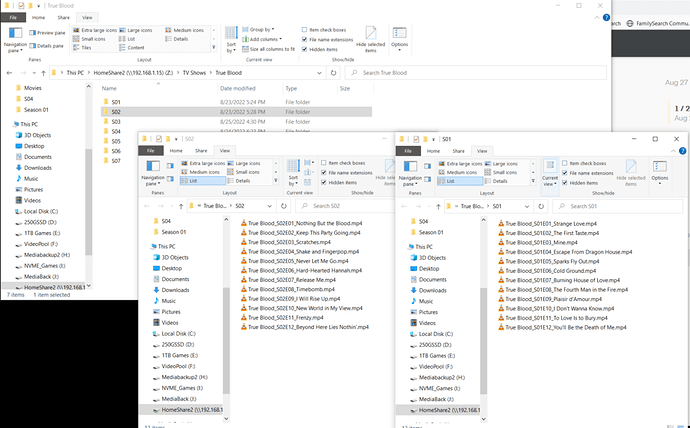
Task: Open Sort by menu in True Blood window
Action: click(231, 40)
